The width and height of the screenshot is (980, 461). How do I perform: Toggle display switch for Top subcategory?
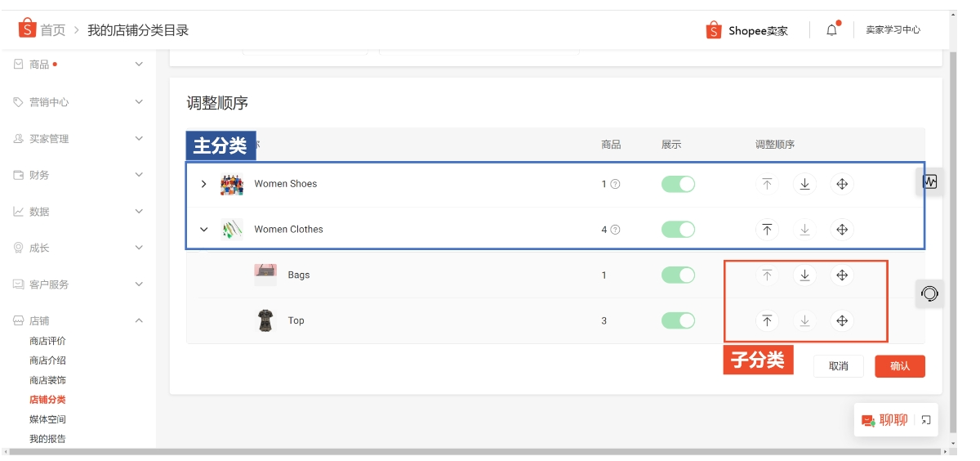678,321
